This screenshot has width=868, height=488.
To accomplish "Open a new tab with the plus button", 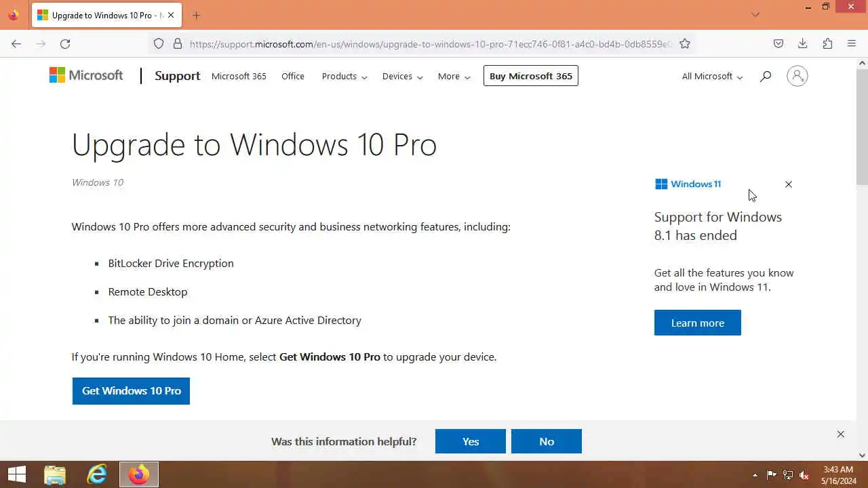I will (196, 15).
